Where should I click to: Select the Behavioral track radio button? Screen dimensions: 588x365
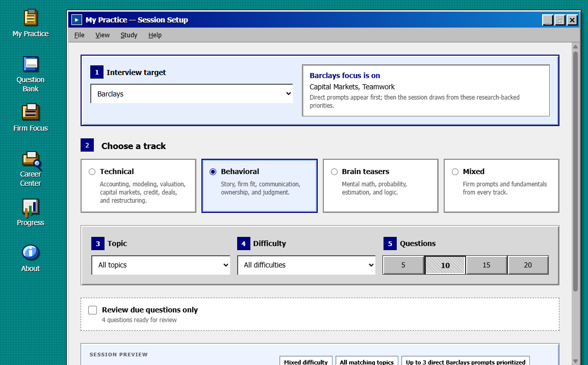pos(213,172)
